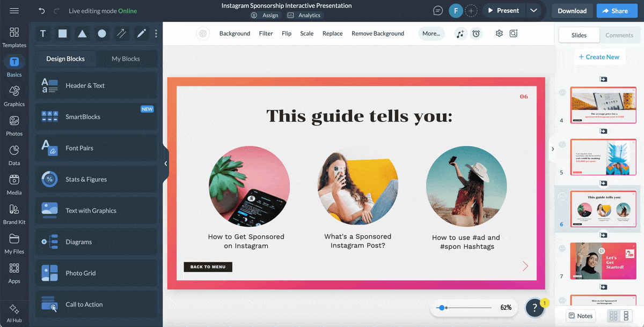Open the effects circle icon before Background
This screenshot has height=327, width=644.
pyautogui.click(x=203, y=33)
